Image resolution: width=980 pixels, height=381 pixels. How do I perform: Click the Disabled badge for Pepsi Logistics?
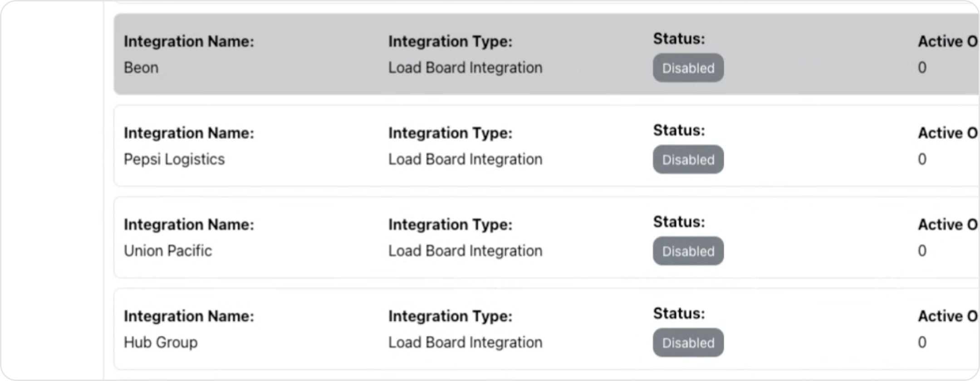point(688,160)
